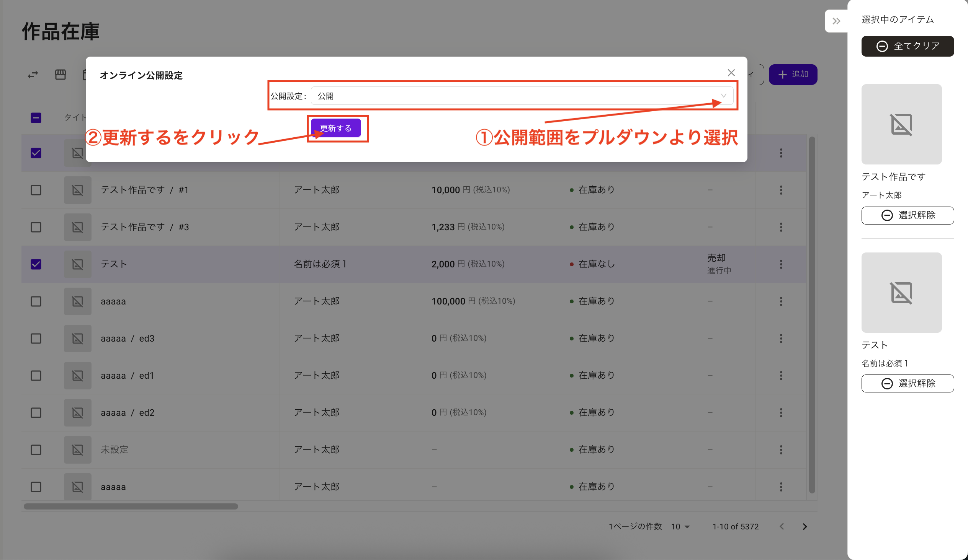The height and width of the screenshot is (560, 968).
Task: Go to the next page with the arrow icon
Action: tap(805, 526)
